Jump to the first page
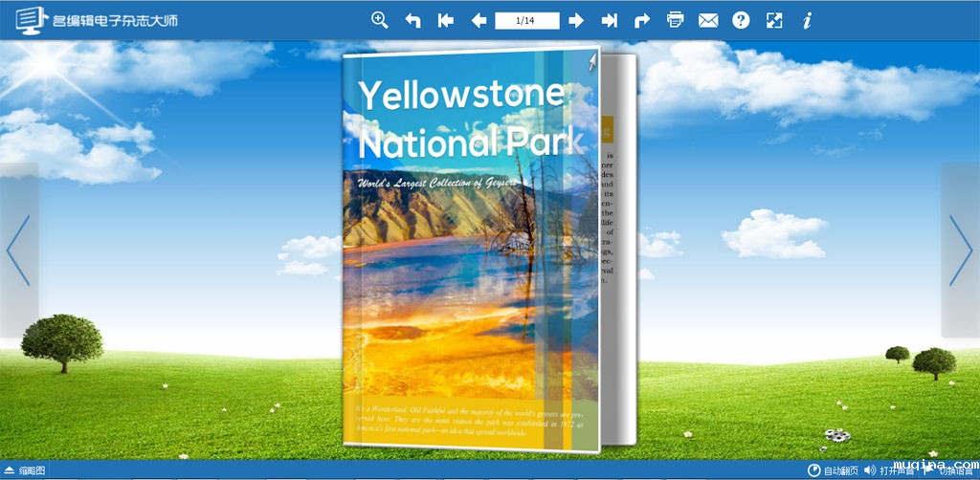The width and height of the screenshot is (980, 480). coord(445,20)
